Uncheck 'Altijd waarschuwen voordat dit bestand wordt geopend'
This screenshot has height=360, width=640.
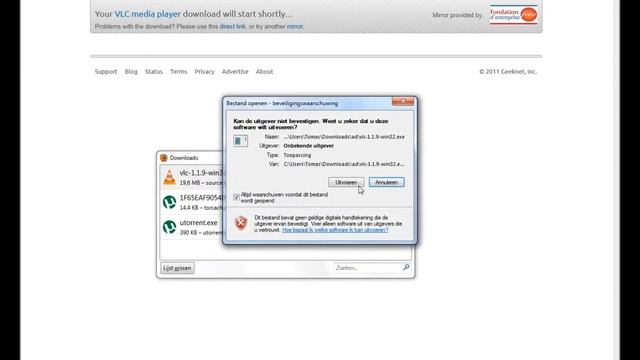236,197
